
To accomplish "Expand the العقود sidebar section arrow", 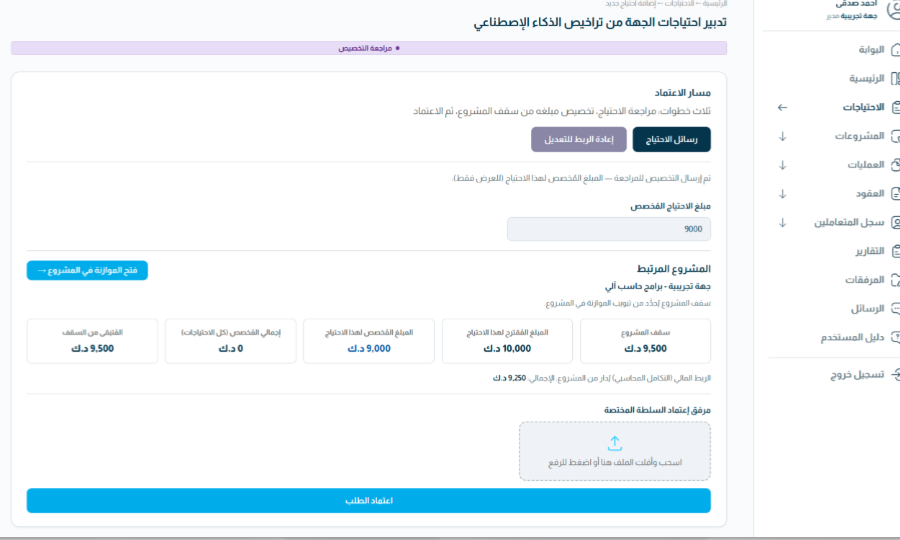I will [782, 193].
